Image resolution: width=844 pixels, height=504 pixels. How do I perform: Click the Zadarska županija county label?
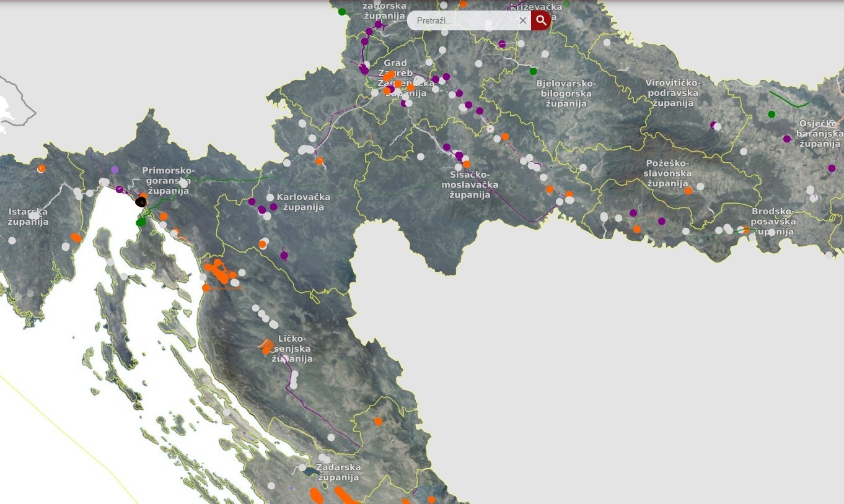click(338, 472)
